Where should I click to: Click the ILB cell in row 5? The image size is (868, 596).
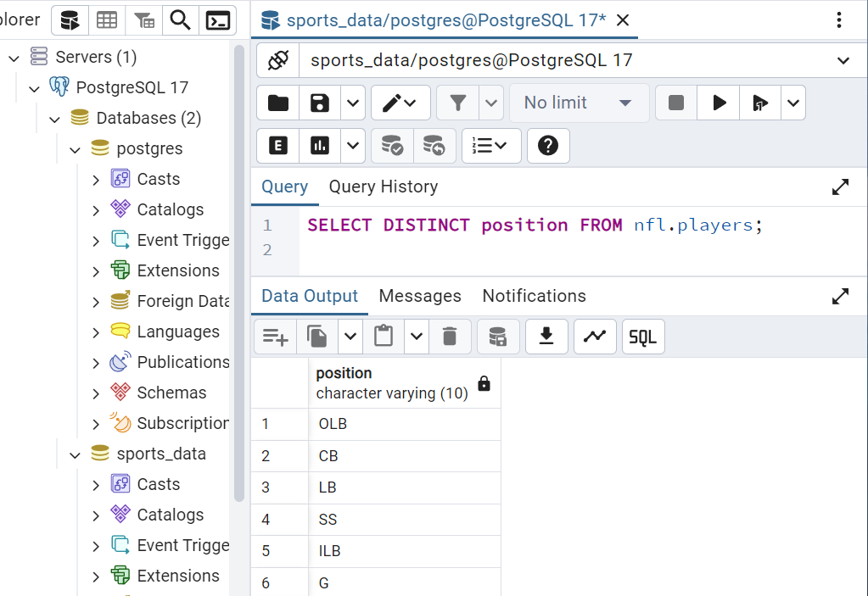coord(405,551)
